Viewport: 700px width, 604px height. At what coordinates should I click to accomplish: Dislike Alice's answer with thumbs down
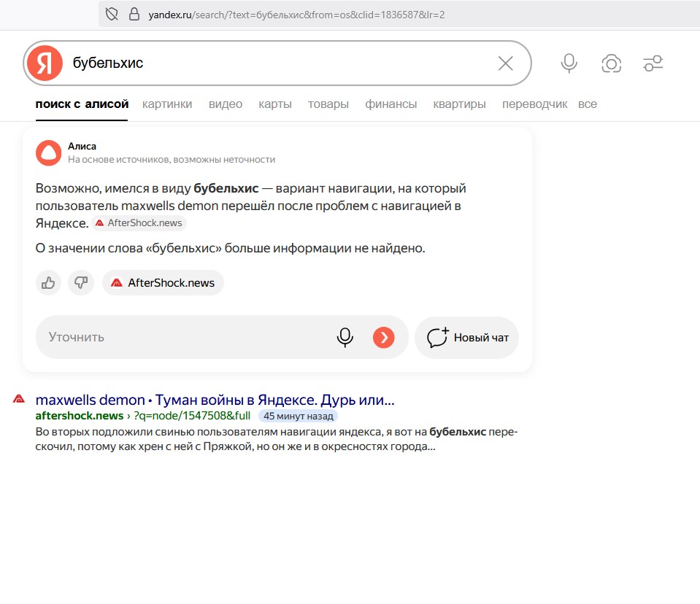click(x=81, y=283)
